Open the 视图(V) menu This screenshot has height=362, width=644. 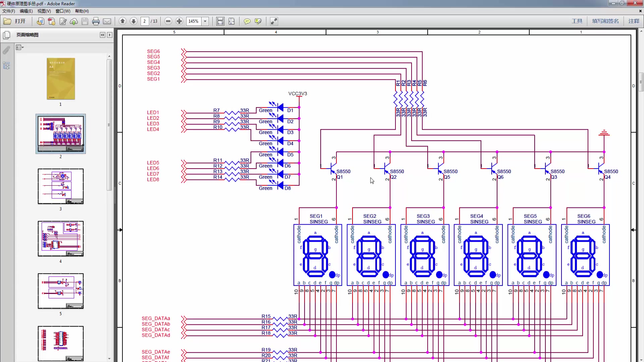(x=44, y=11)
